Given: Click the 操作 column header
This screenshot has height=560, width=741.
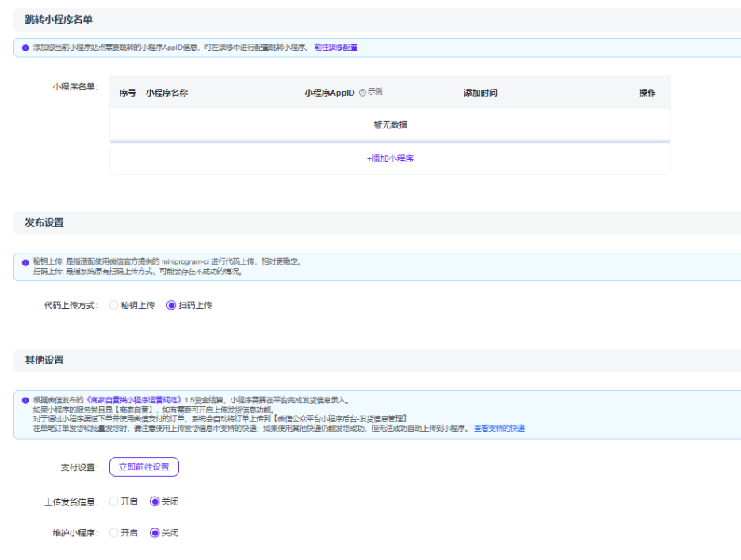Looking at the screenshot, I should (x=647, y=93).
